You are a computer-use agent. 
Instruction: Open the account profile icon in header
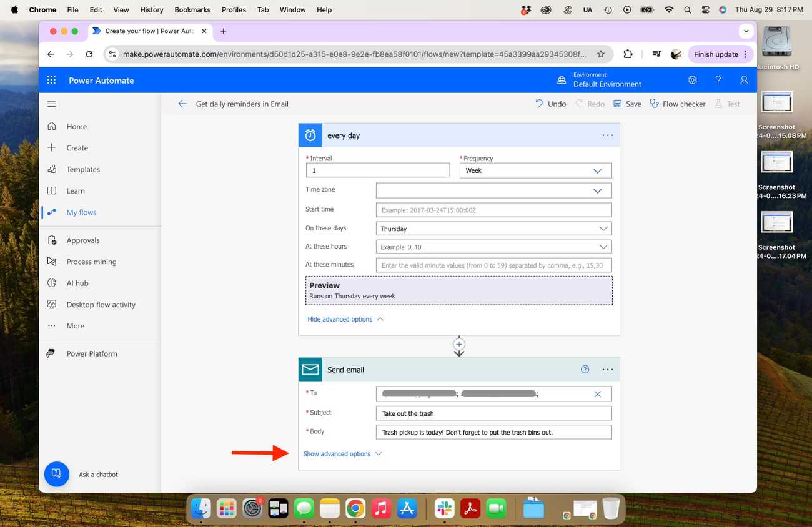[744, 80]
